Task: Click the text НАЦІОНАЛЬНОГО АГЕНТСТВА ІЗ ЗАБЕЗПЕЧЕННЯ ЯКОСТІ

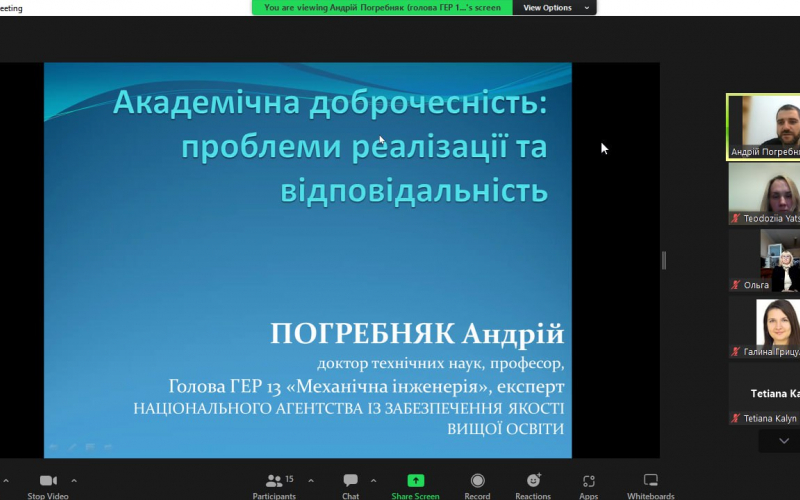Action: click(349, 409)
